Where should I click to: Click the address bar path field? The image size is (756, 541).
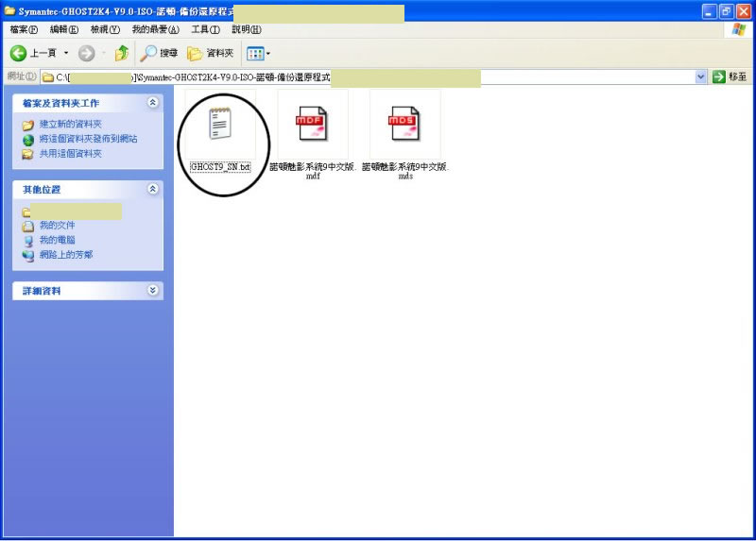click(368, 77)
